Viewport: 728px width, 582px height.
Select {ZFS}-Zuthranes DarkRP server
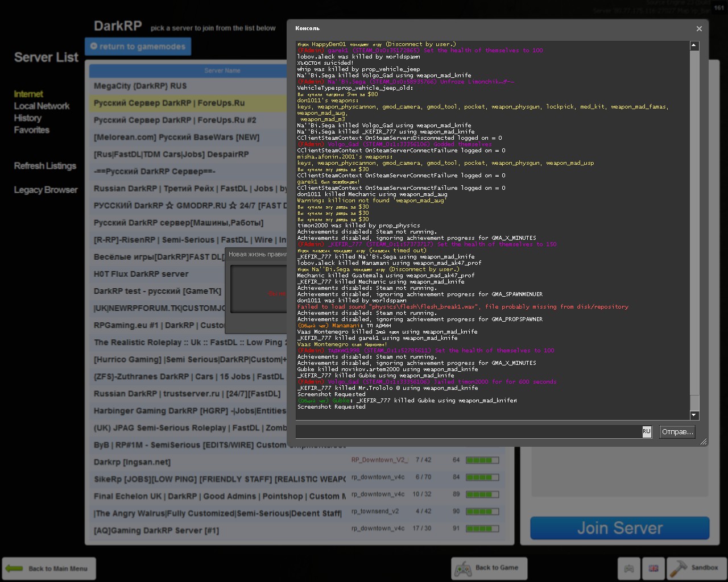click(x=188, y=376)
